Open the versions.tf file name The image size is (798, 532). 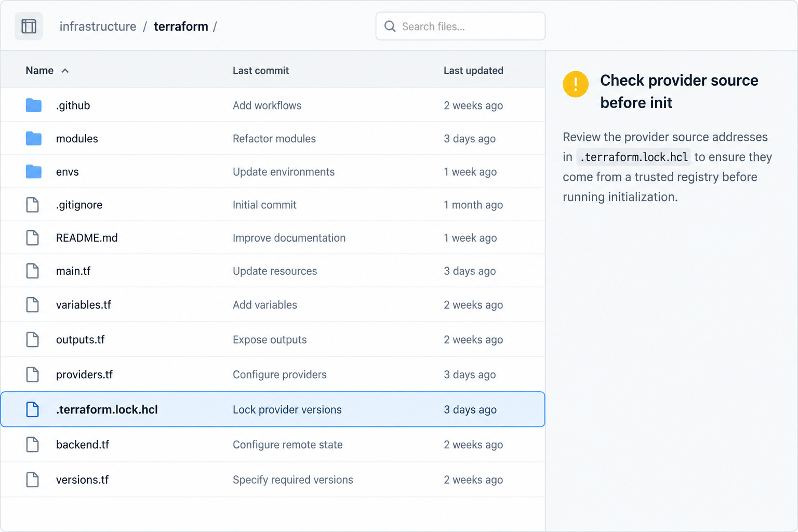(x=82, y=480)
